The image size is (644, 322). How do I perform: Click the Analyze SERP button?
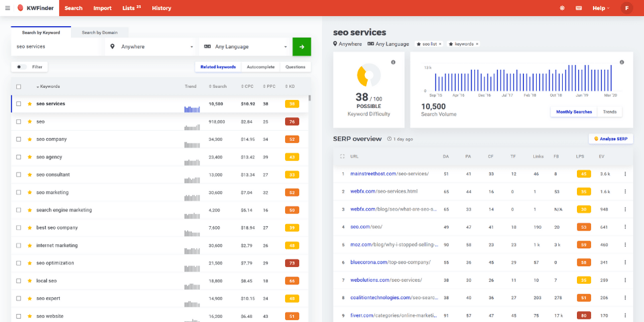click(x=610, y=139)
